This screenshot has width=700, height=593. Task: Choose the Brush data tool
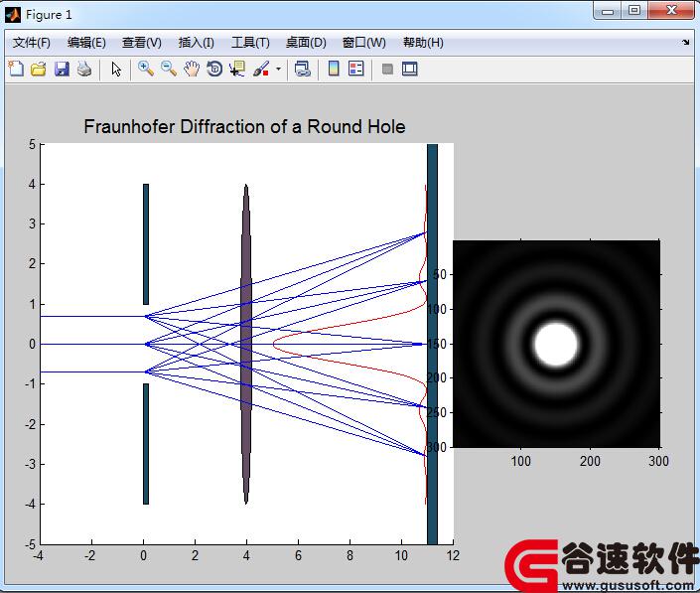coord(261,69)
